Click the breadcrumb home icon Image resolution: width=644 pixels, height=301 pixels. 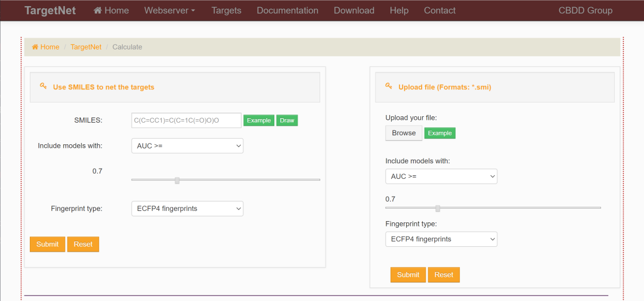point(35,47)
